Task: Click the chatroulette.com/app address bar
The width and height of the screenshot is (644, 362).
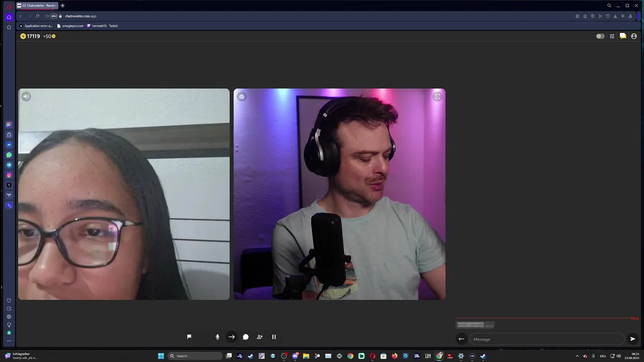Action: tap(80, 16)
